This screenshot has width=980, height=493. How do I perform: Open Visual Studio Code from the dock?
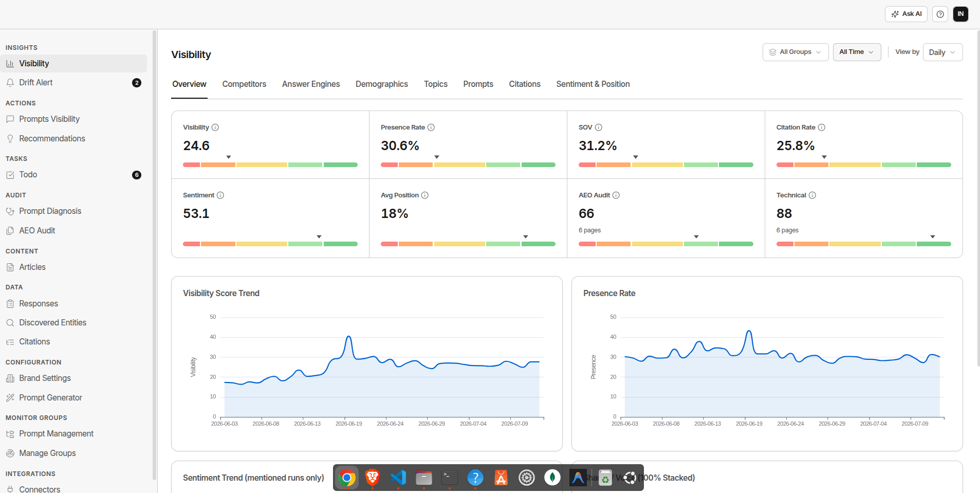[398, 478]
